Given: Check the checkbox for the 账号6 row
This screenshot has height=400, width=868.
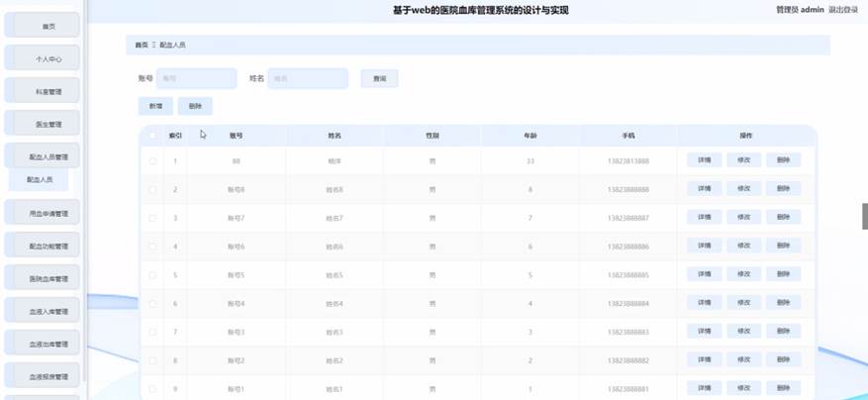Looking at the screenshot, I should [152, 247].
